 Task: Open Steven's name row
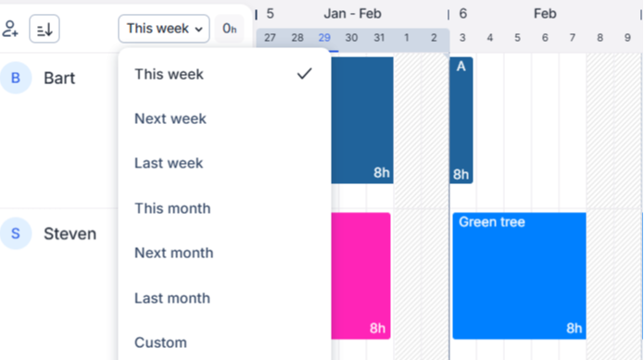(70, 234)
